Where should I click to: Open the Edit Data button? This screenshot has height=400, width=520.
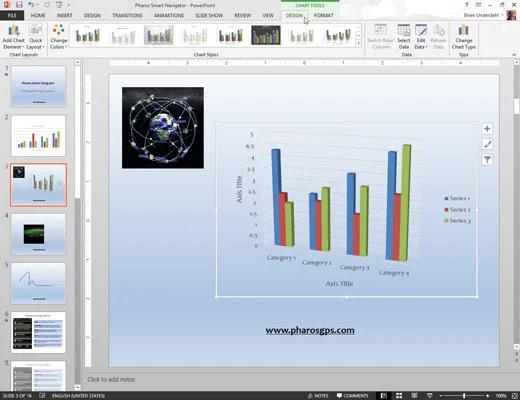421,37
